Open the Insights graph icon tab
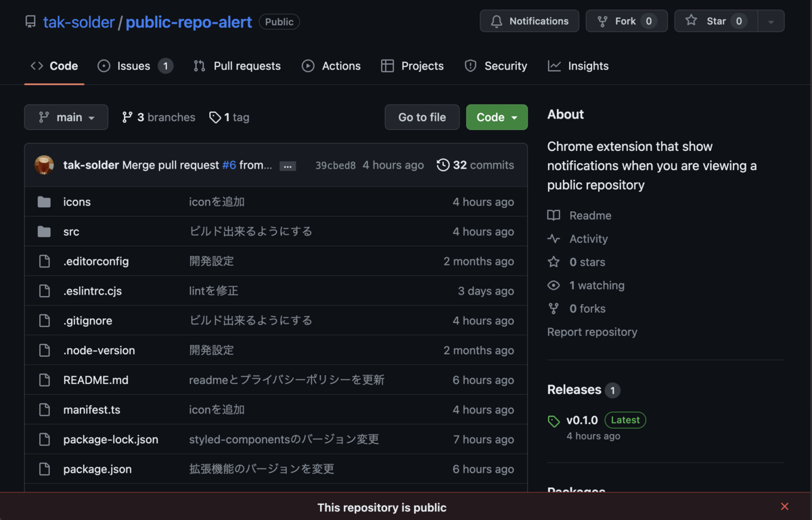This screenshot has height=520, width=812. pos(554,66)
